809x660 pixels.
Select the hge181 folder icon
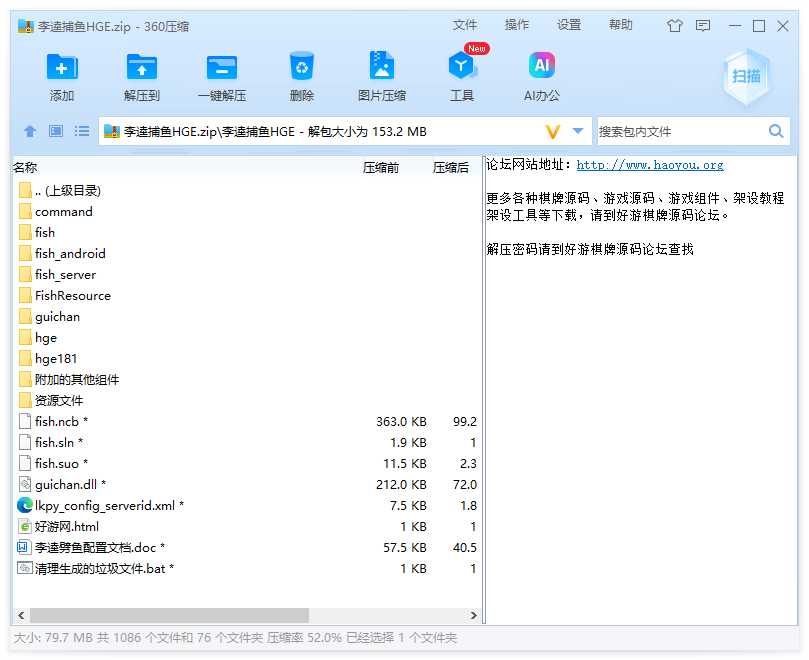tap(25, 359)
